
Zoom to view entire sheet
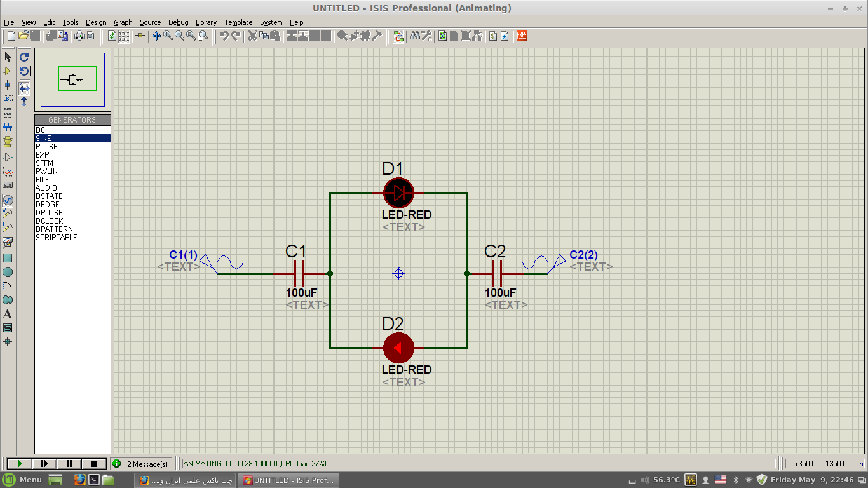click(191, 36)
